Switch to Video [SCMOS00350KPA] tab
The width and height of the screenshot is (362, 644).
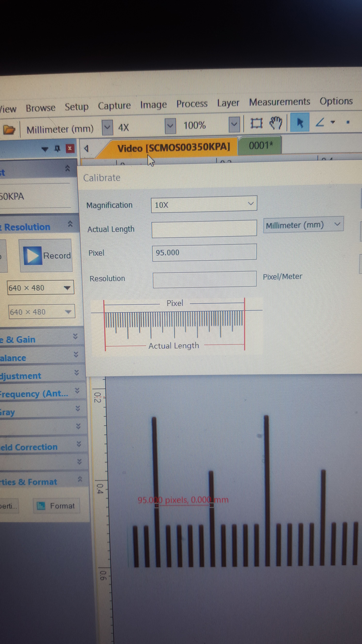tap(173, 148)
